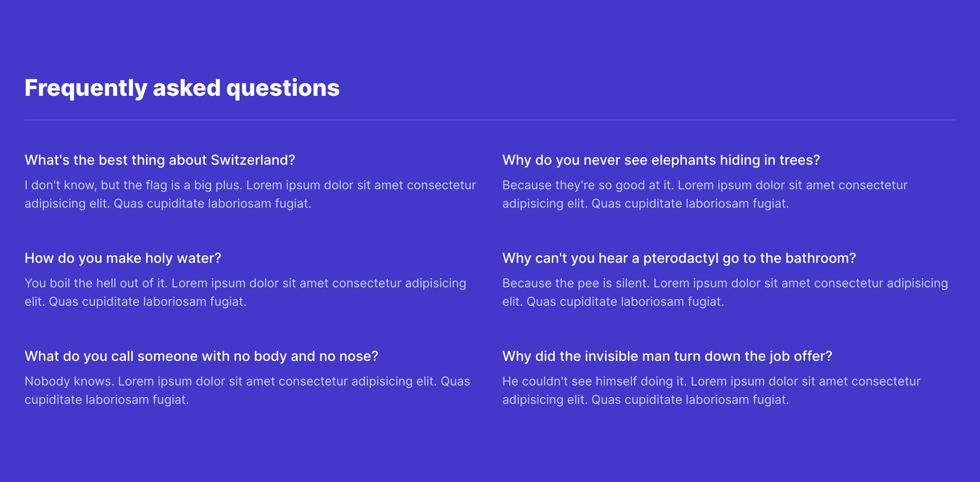Click the "He couldn't see himself doing it" answer

point(711,390)
